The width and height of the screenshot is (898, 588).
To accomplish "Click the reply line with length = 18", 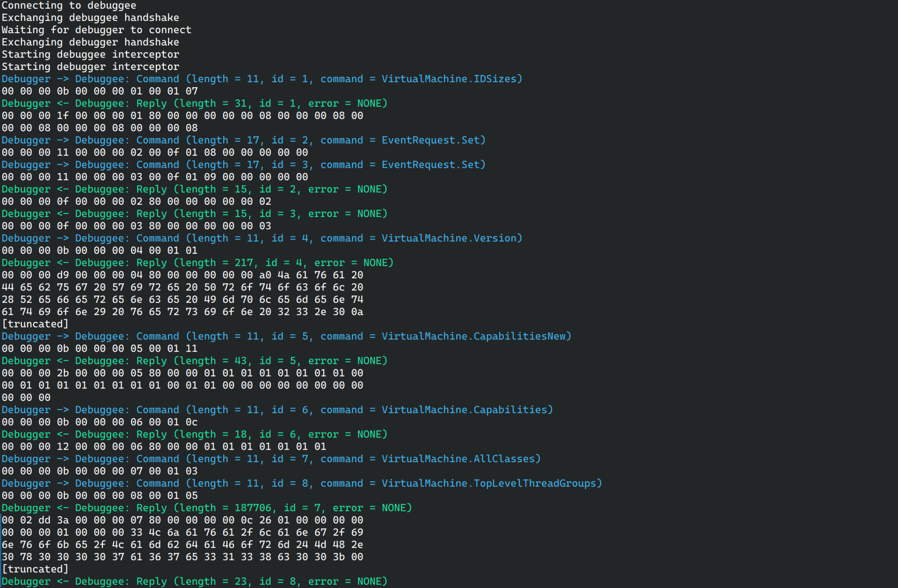I will pyautogui.click(x=194, y=434).
